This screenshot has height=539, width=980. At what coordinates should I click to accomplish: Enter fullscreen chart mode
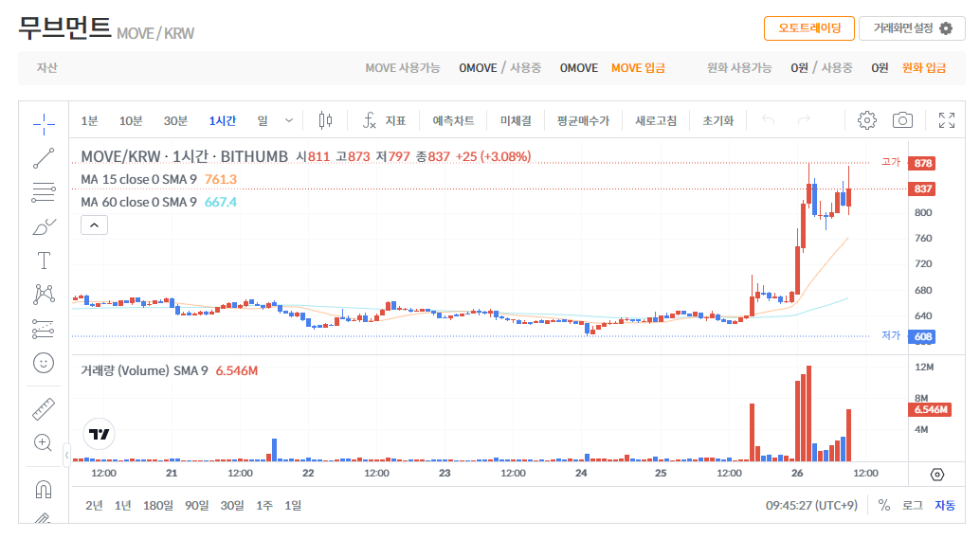[x=946, y=120]
